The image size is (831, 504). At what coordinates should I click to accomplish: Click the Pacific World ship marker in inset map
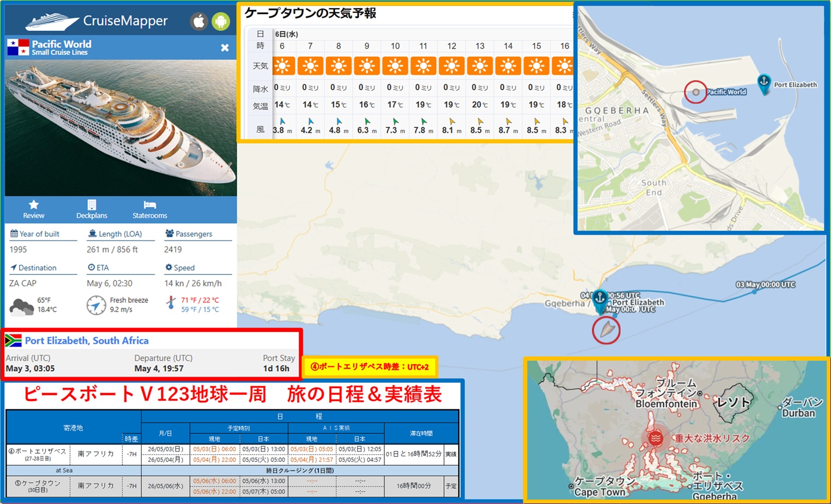pyautogui.click(x=695, y=92)
